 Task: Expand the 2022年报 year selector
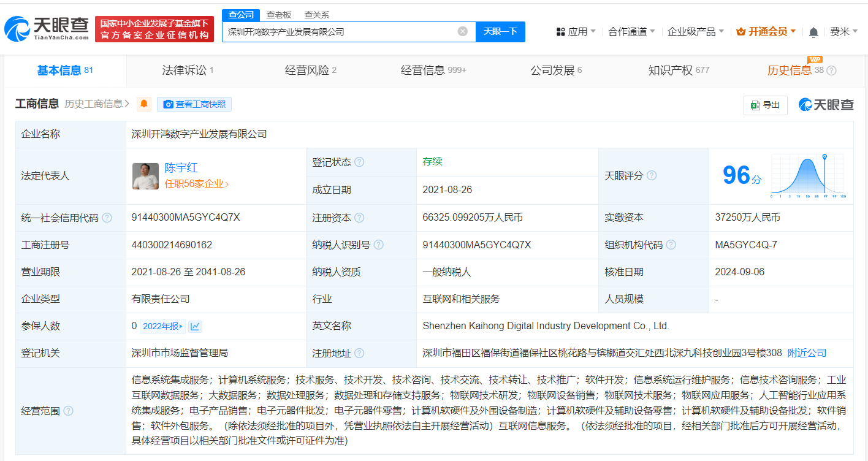163,326
